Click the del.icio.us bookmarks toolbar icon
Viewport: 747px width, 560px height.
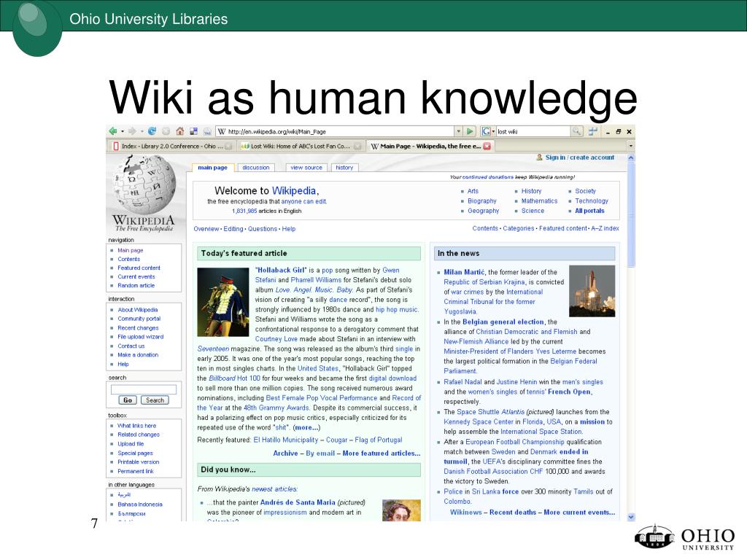193,131
